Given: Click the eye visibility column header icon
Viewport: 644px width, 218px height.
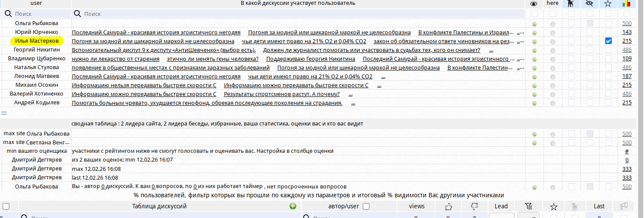Looking at the screenshot, I should (x=534, y=4).
